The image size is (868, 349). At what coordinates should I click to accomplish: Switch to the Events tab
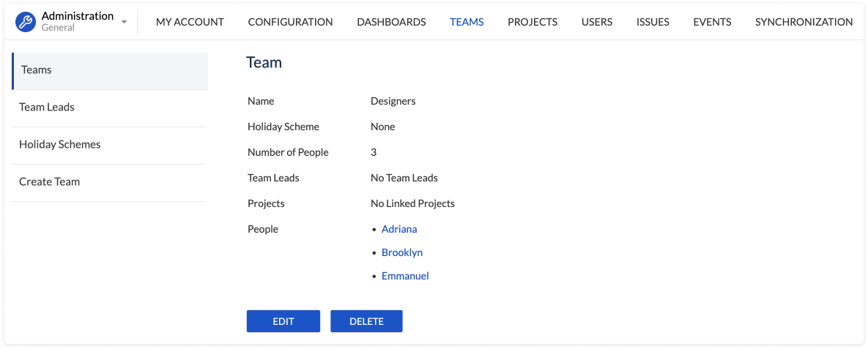tap(712, 22)
